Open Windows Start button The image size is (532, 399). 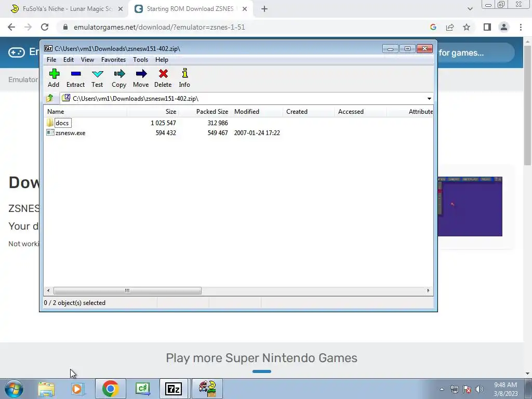click(14, 389)
